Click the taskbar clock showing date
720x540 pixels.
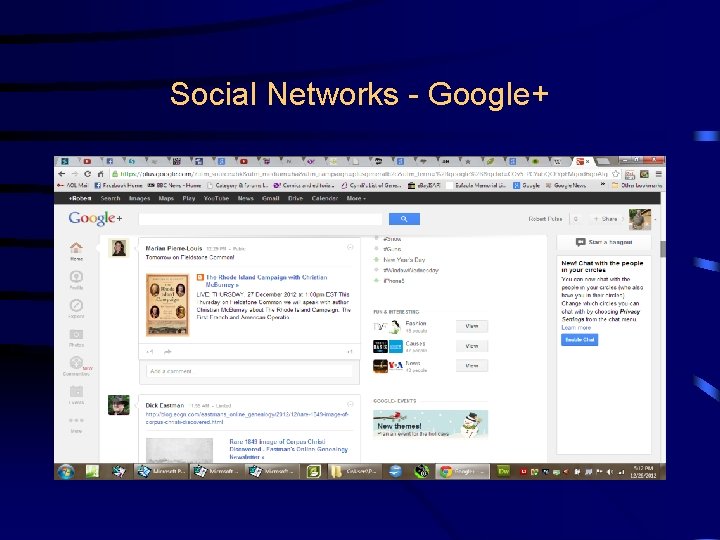coord(643,472)
